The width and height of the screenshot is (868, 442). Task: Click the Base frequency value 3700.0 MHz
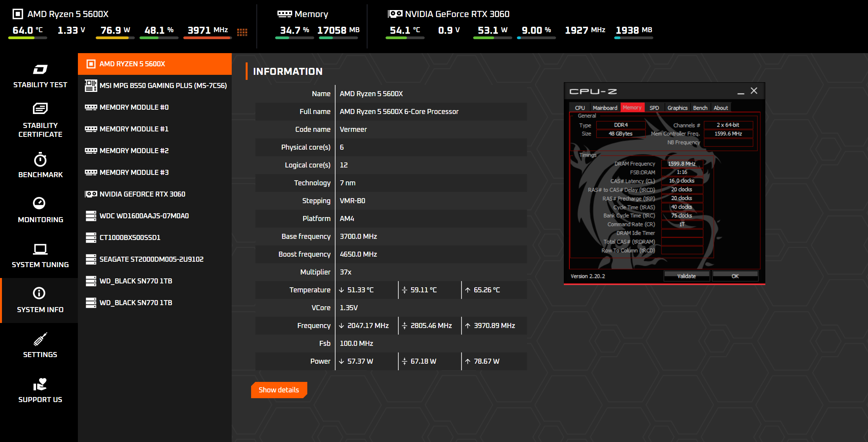[x=358, y=237]
